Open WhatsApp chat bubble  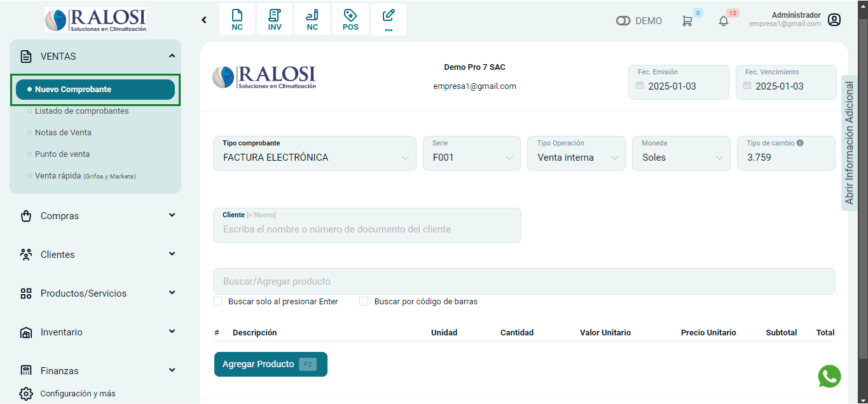(829, 376)
